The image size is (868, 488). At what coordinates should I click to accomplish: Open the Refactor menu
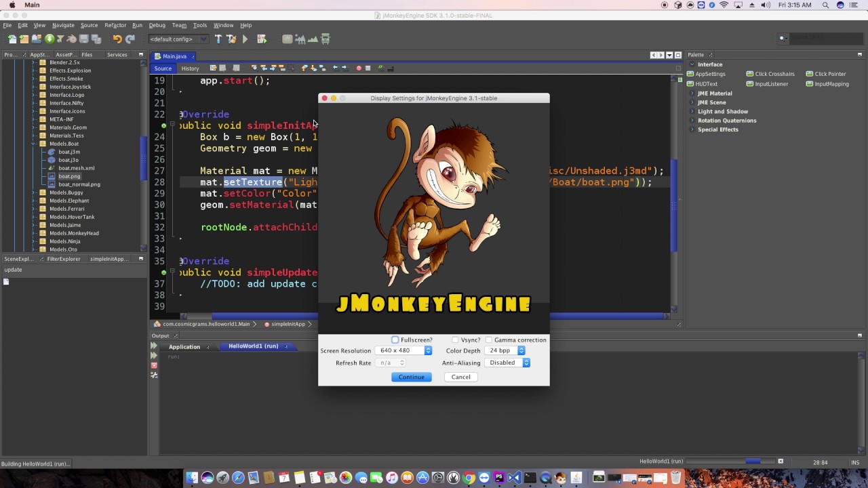click(115, 25)
